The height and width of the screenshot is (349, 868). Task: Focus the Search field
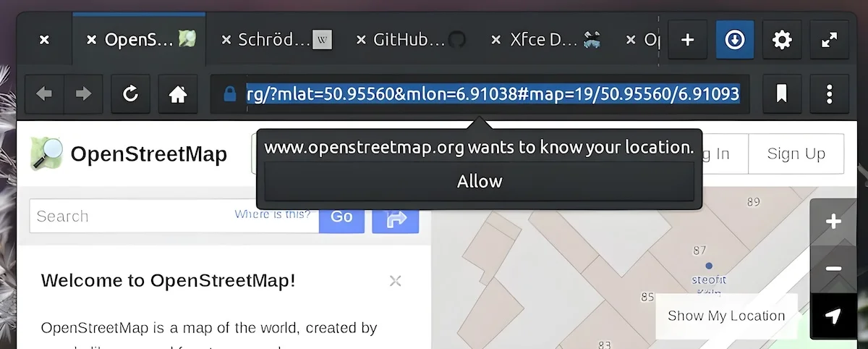pos(174,216)
